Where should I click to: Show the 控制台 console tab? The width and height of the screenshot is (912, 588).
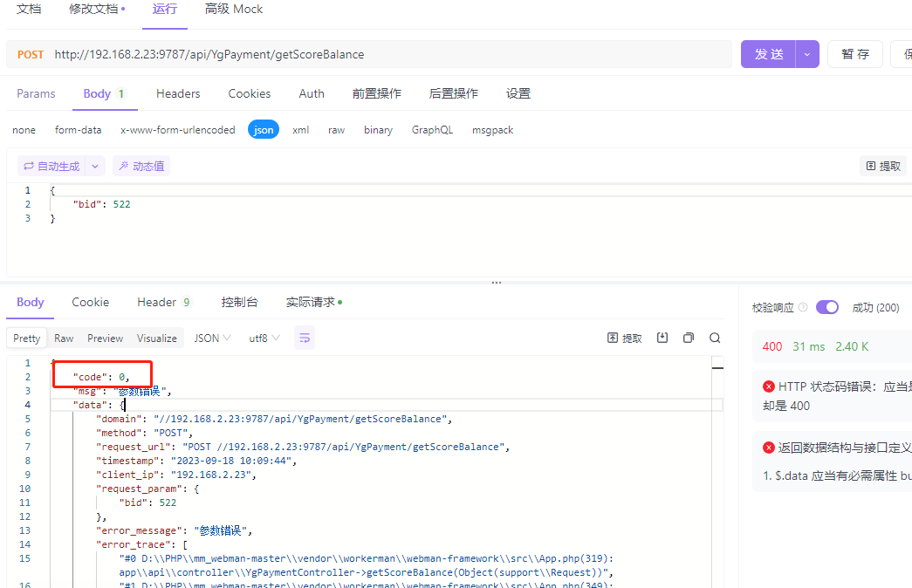[x=240, y=302]
